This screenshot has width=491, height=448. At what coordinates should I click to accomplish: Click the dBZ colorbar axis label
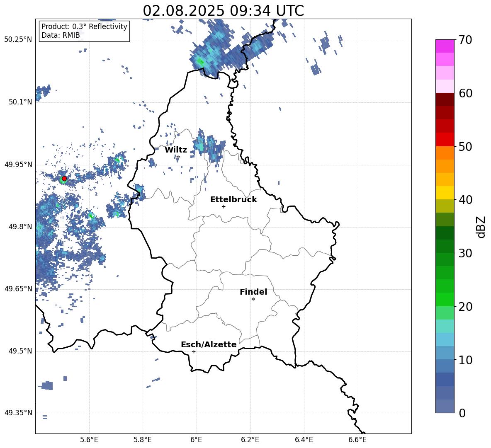[481, 227]
